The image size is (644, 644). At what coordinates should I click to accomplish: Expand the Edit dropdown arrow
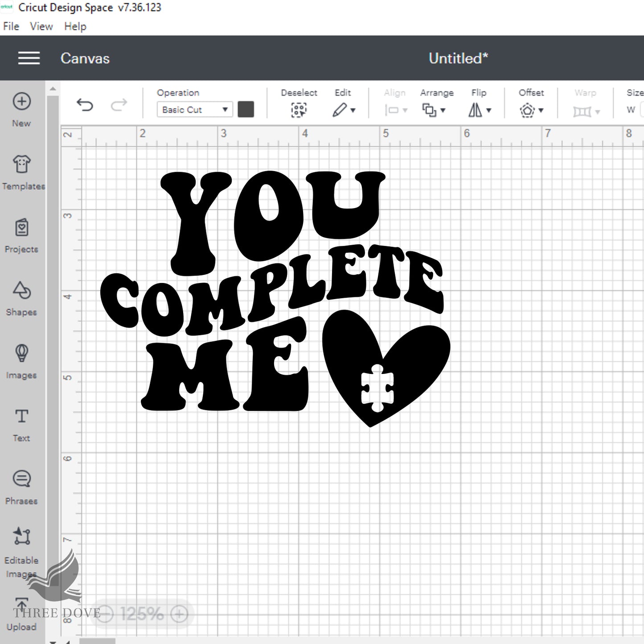coord(353,110)
